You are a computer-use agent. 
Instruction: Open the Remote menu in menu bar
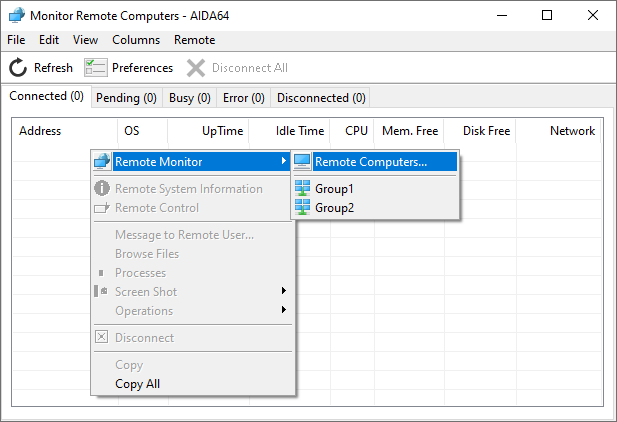click(x=194, y=40)
